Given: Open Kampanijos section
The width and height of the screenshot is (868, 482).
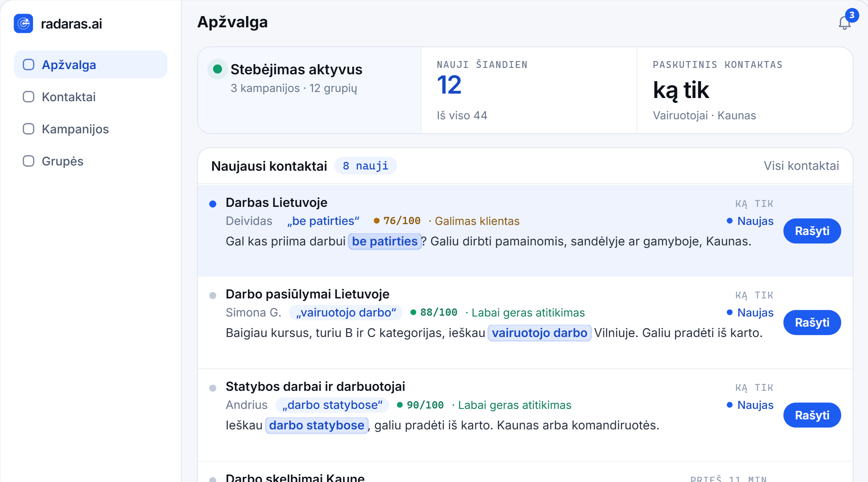Looking at the screenshot, I should (90, 129).
